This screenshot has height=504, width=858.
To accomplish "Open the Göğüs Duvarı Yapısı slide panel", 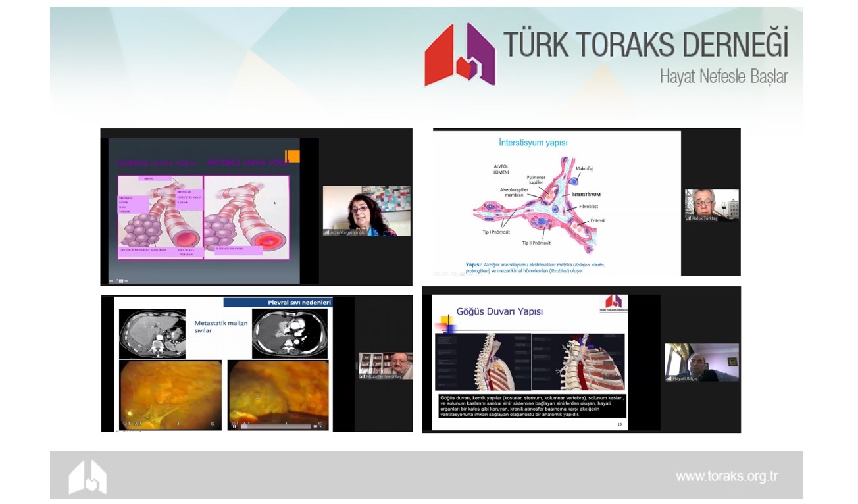I will point(531,361).
